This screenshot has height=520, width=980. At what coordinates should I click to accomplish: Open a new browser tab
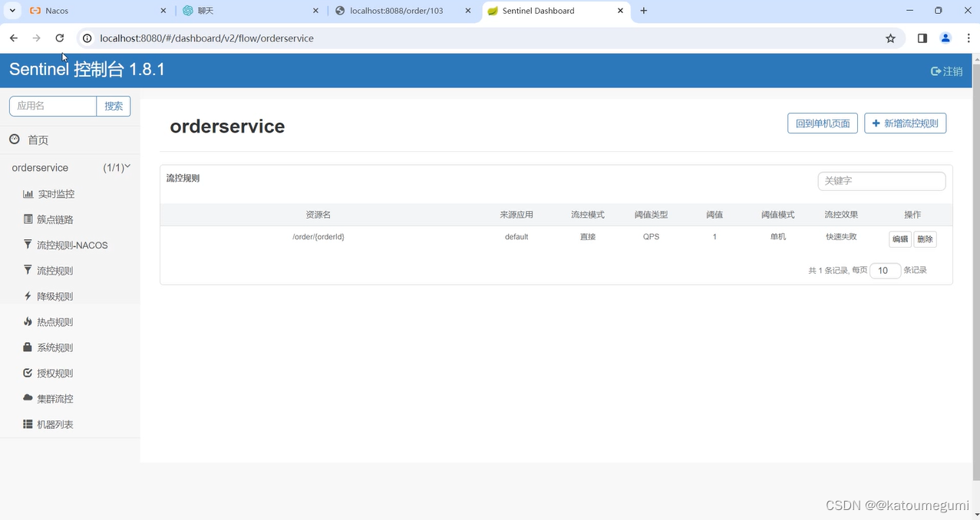coord(644,11)
